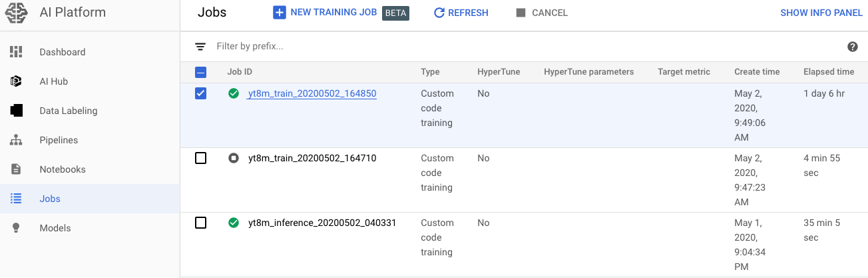The image size is (868, 278).
Task: Click elapsed time '1 day 6 hr'
Action: click(x=823, y=94)
